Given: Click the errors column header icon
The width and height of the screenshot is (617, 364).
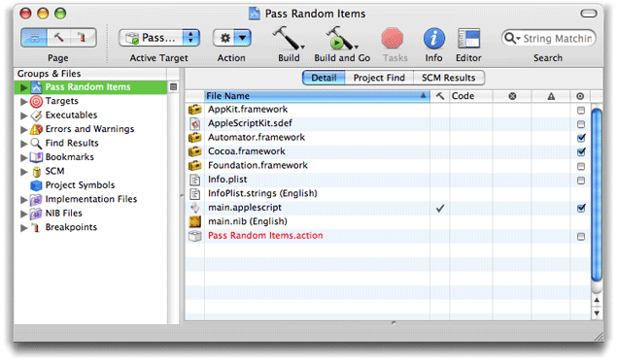Looking at the screenshot, I should [512, 96].
